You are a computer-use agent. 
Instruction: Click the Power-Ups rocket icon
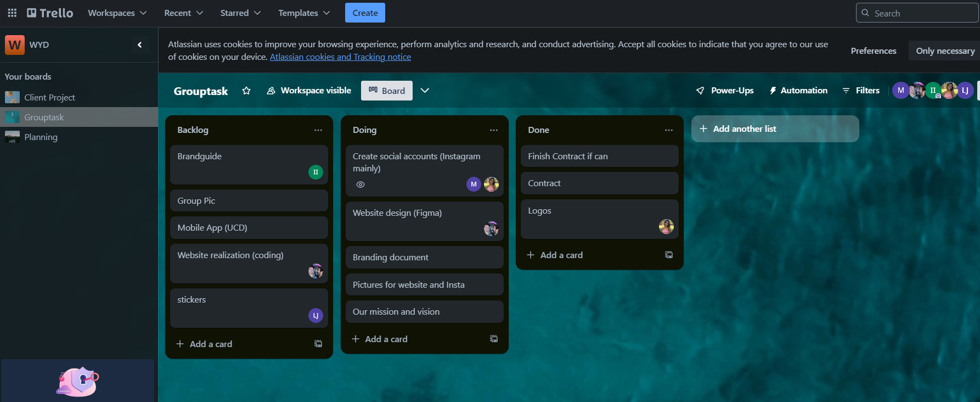[700, 91]
